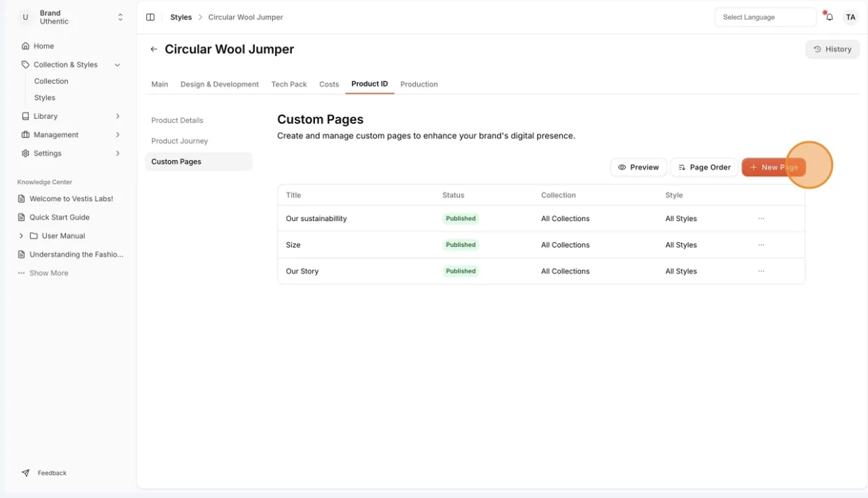Image resolution: width=868 pixels, height=498 pixels.
Task: Click the Title column header
Action: point(293,195)
